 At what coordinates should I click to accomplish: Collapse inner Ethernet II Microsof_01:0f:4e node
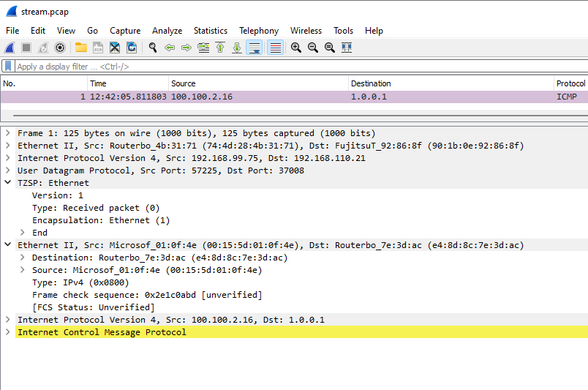7,244
